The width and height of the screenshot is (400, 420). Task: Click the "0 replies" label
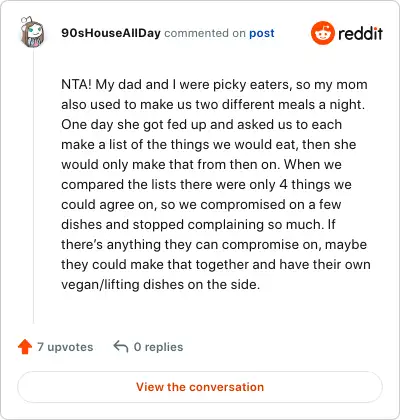tap(158, 347)
